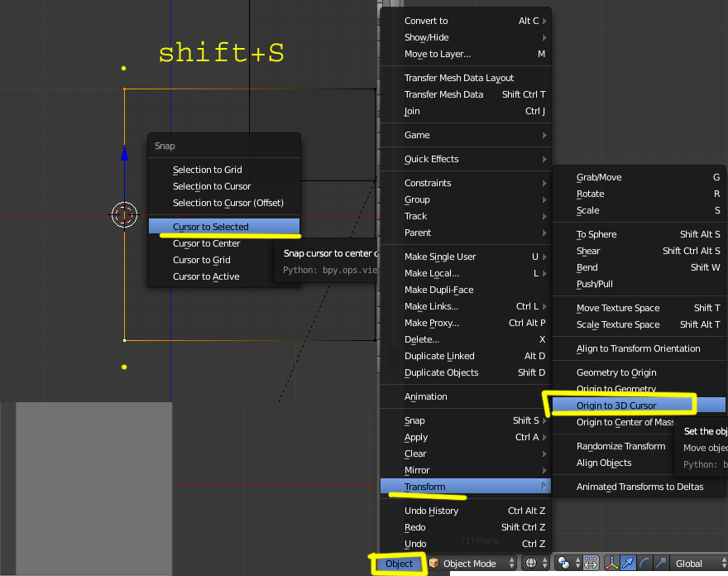Screen dimensions: 728x576
Task: Choose To Sphere
Action: pos(639,234)
